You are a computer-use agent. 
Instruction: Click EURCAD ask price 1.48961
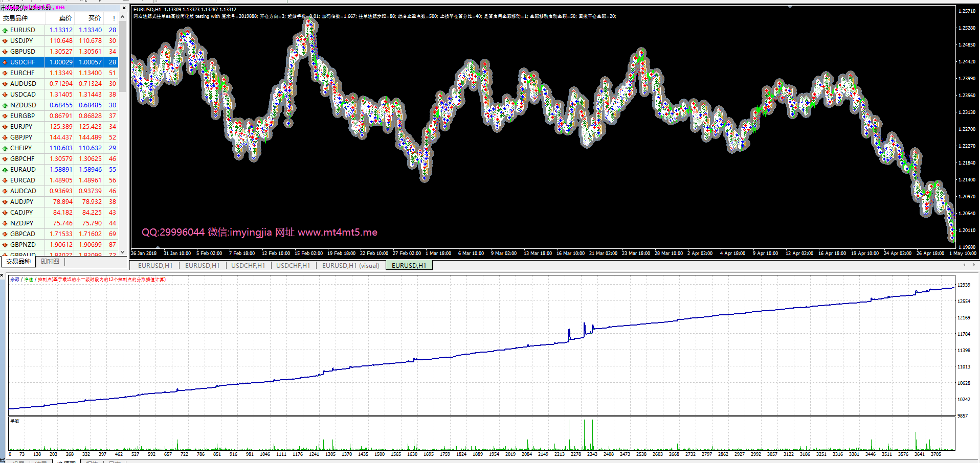point(90,180)
